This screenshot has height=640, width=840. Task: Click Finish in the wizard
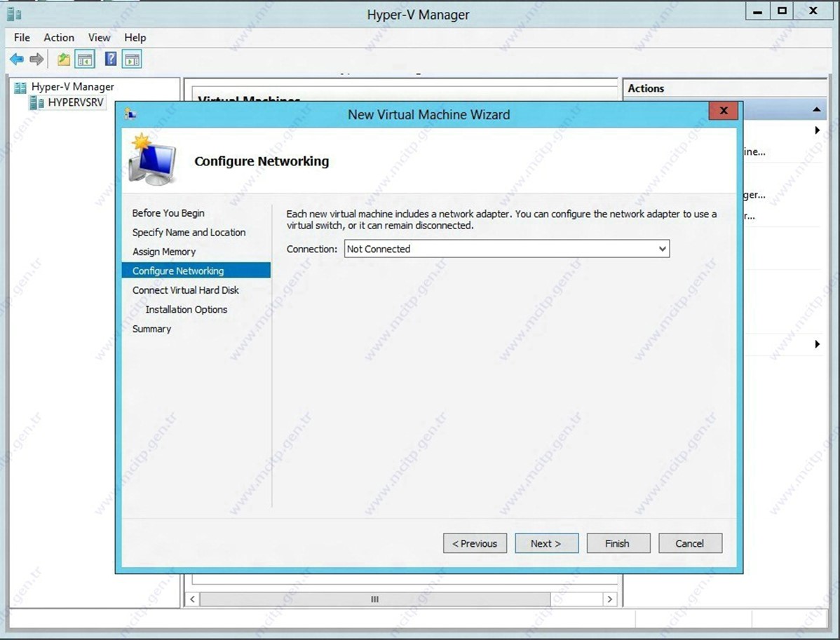click(x=618, y=543)
